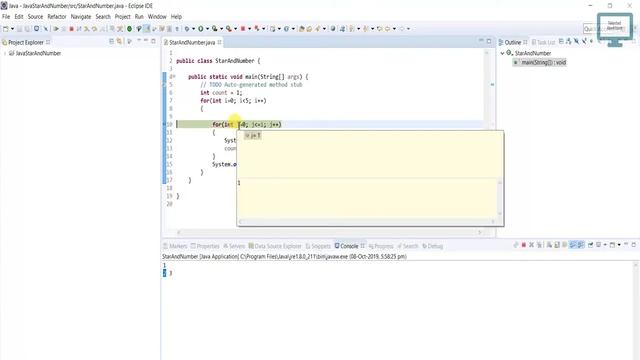Image resolution: width=640 pixels, height=360 pixels.
Task: Select the Console tab
Action: coord(349,246)
